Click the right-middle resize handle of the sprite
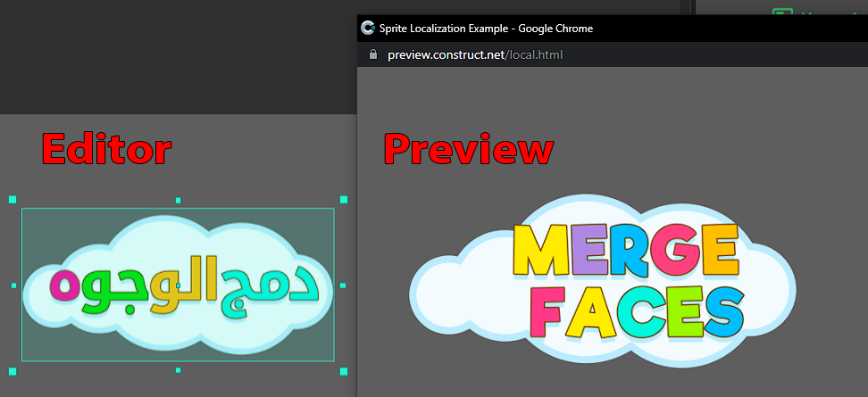The width and height of the screenshot is (868, 397). 344,285
